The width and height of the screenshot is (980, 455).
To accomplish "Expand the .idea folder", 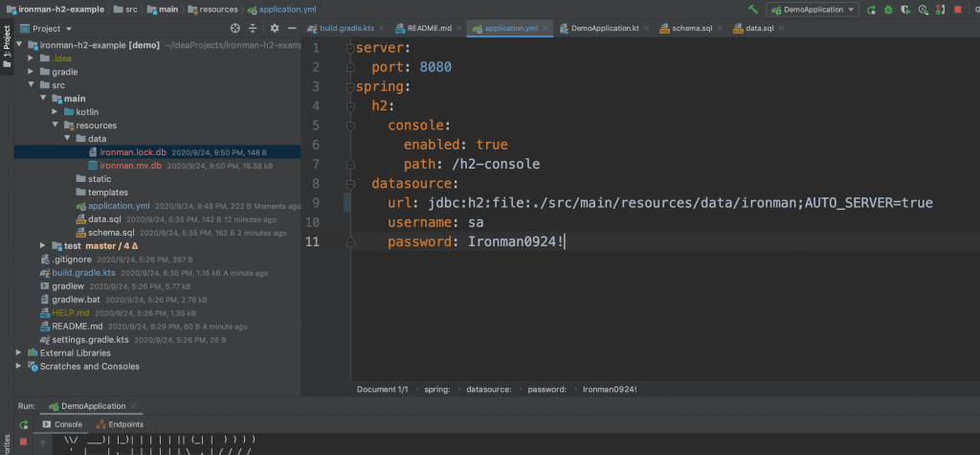I will (x=31, y=58).
